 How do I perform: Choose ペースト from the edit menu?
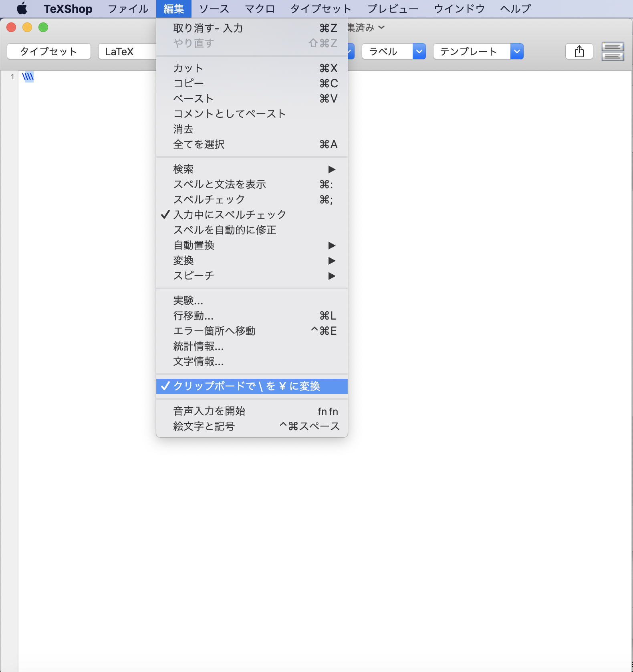point(252,99)
